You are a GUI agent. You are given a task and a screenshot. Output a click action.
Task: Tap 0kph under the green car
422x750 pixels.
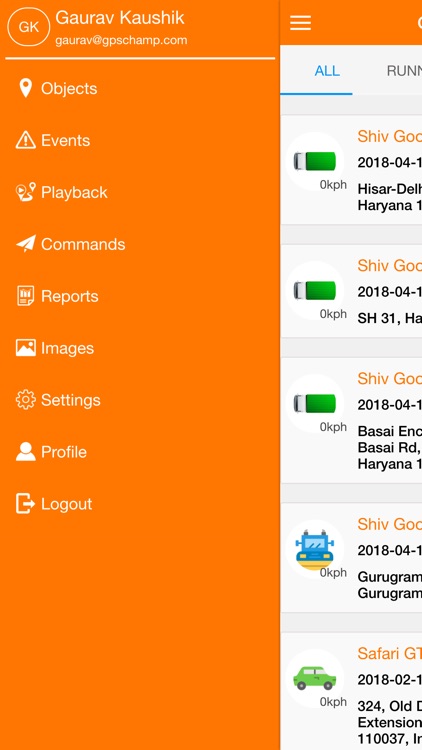pyautogui.click(x=333, y=702)
